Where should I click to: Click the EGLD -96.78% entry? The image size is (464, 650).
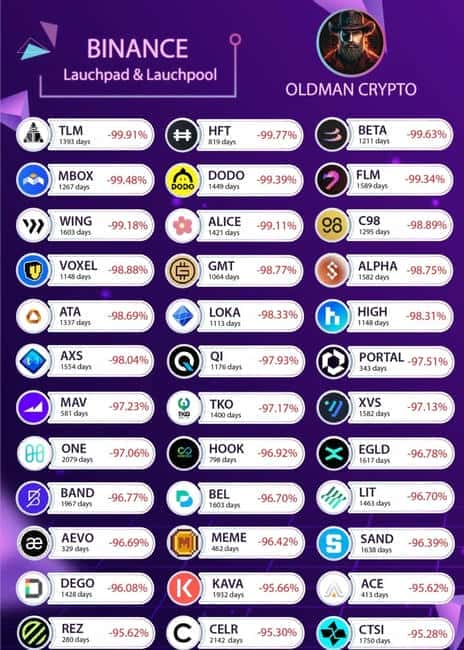(x=385, y=454)
